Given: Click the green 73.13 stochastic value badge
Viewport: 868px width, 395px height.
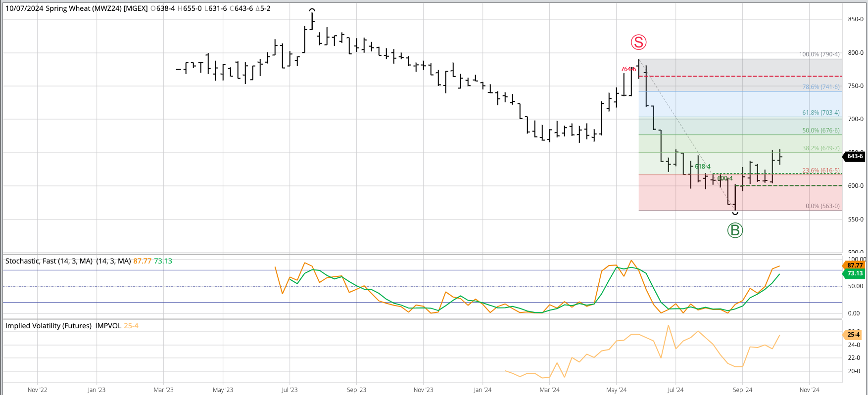Looking at the screenshot, I should [855, 273].
